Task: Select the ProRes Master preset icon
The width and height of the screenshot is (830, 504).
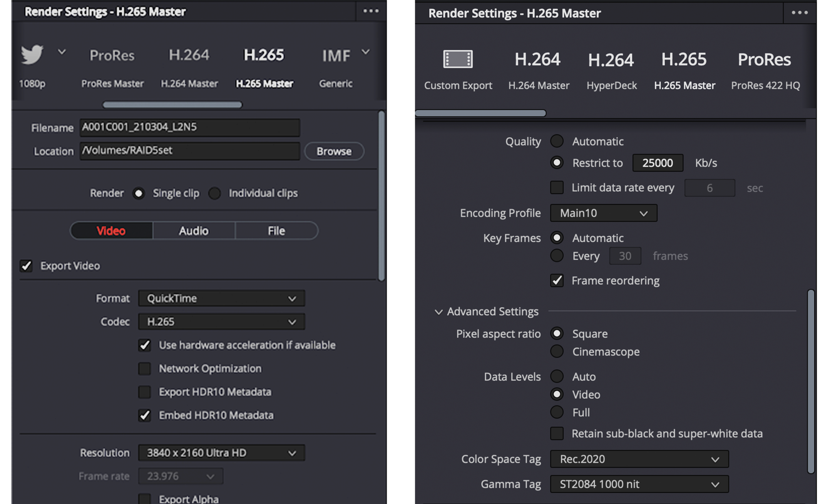Action: (x=112, y=55)
